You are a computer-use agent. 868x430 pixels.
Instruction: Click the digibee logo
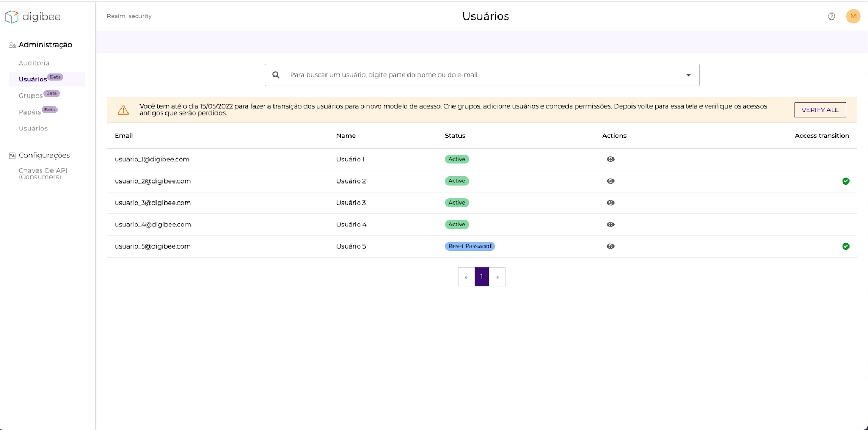click(x=33, y=17)
